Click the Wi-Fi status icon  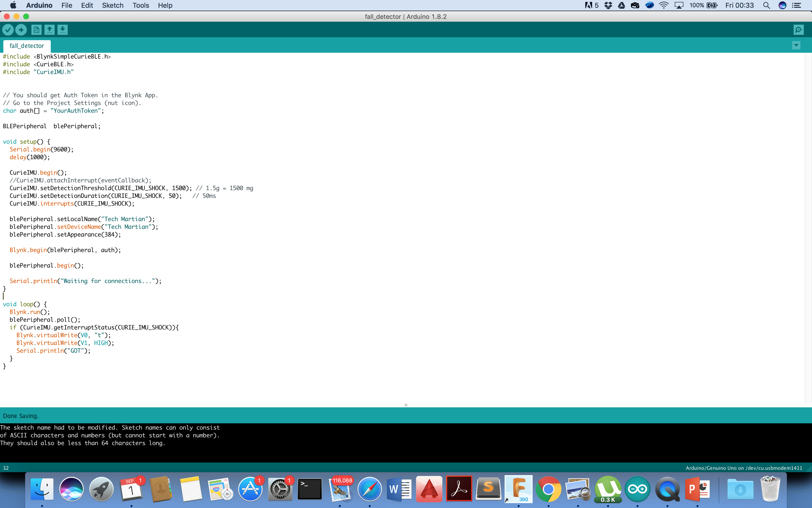664,5
